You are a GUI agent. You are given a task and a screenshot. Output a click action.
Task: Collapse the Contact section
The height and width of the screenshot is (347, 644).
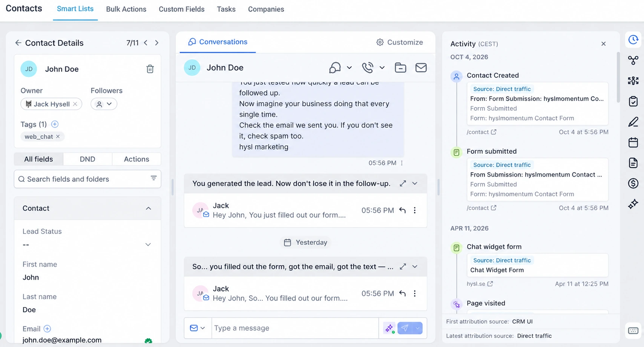(149, 208)
